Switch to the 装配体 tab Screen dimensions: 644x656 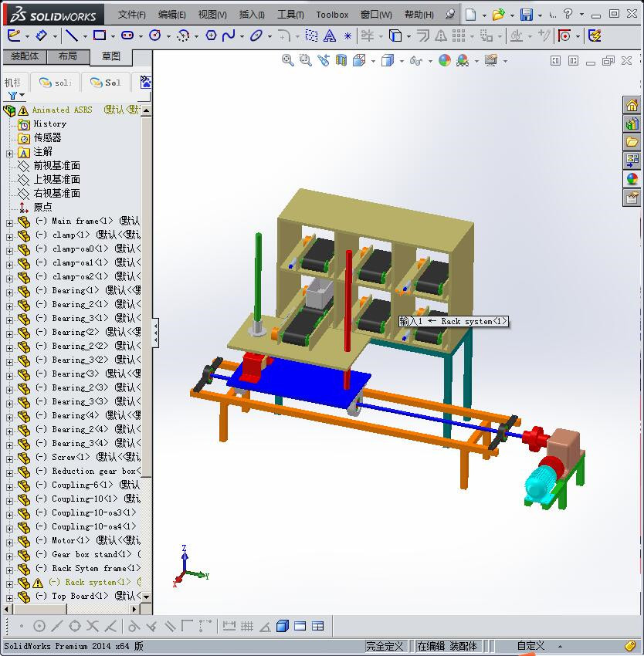click(x=25, y=56)
